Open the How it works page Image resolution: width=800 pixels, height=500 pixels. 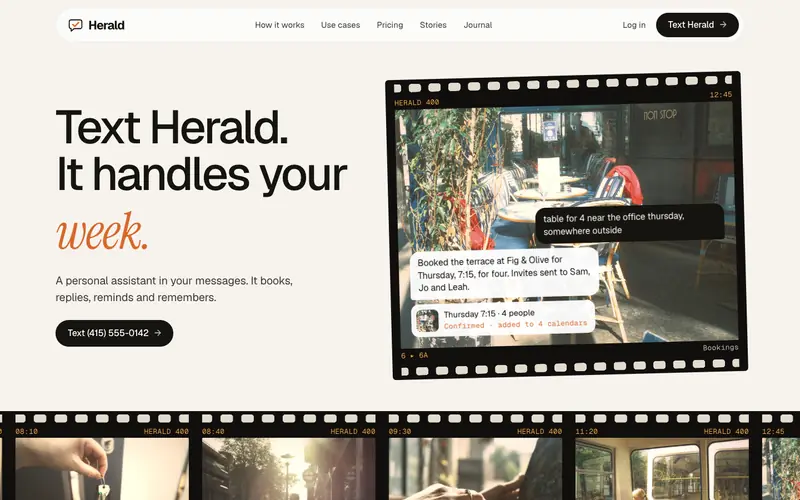(x=280, y=25)
